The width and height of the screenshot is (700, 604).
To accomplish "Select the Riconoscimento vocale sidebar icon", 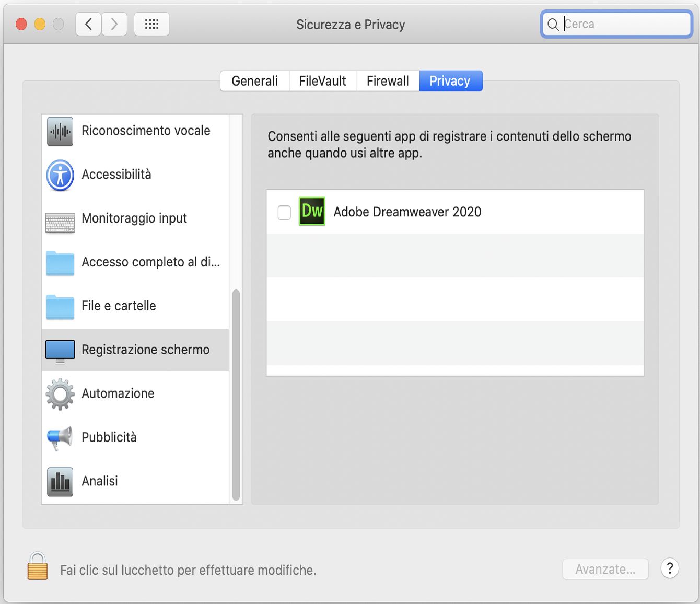I will click(x=60, y=131).
